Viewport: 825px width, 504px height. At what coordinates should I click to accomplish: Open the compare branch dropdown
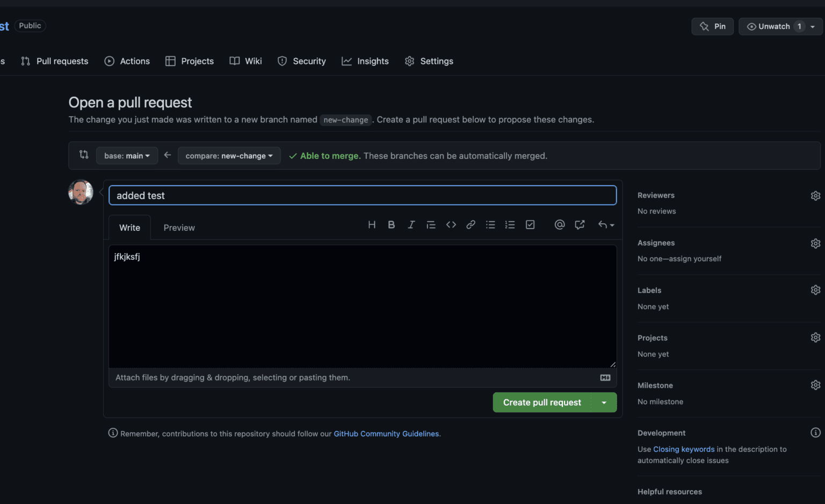229,156
